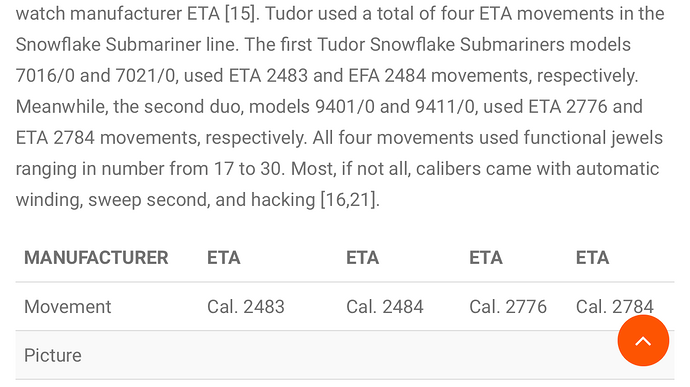Tap the orange scroll-to-top arrow button
Image resolution: width=690 pixels, height=387 pixels.
pyautogui.click(x=643, y=340)
